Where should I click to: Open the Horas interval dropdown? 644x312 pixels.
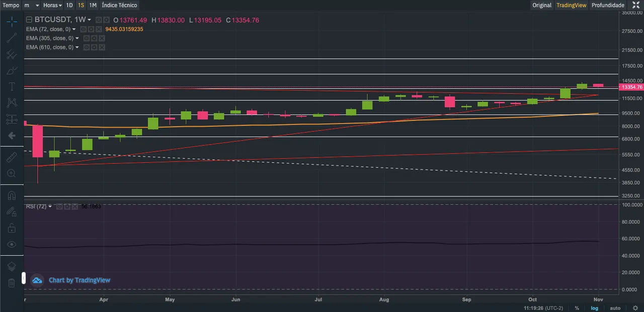(x=52, y=5)
